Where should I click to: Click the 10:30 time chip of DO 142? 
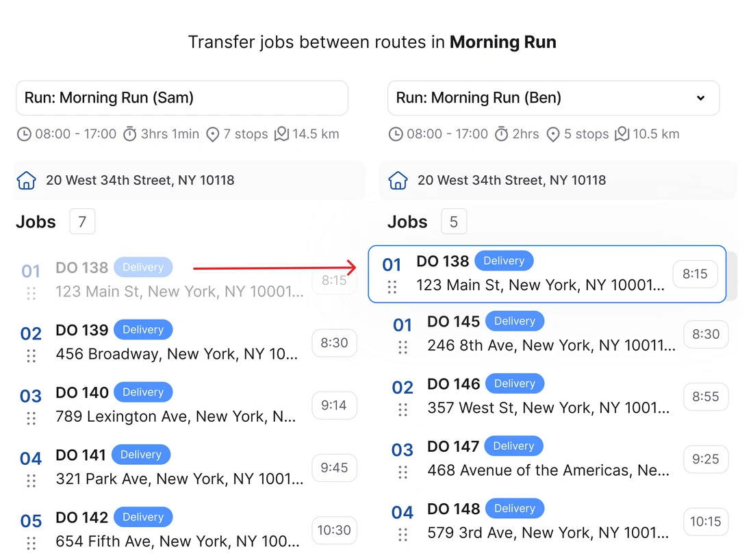tap(334, 531)
